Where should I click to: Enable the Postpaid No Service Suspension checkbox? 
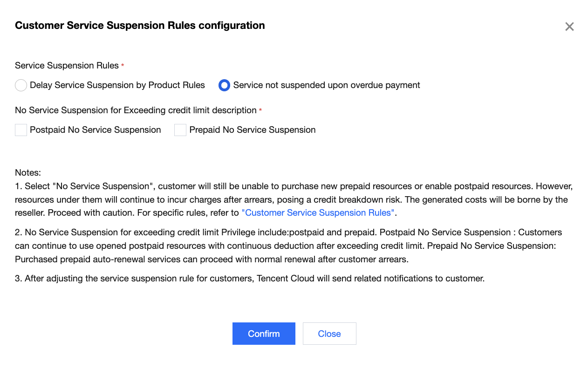21,130
